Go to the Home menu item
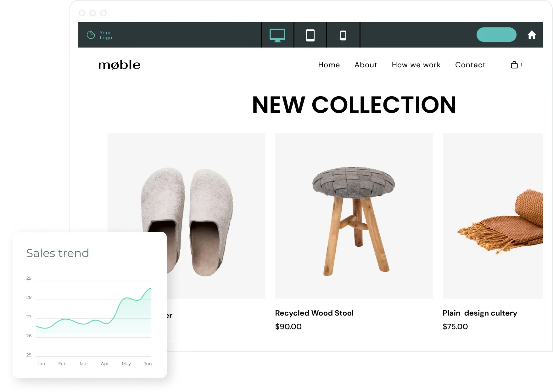The height and width of the screenshot is (392, 553). click(x=329, y=65)
